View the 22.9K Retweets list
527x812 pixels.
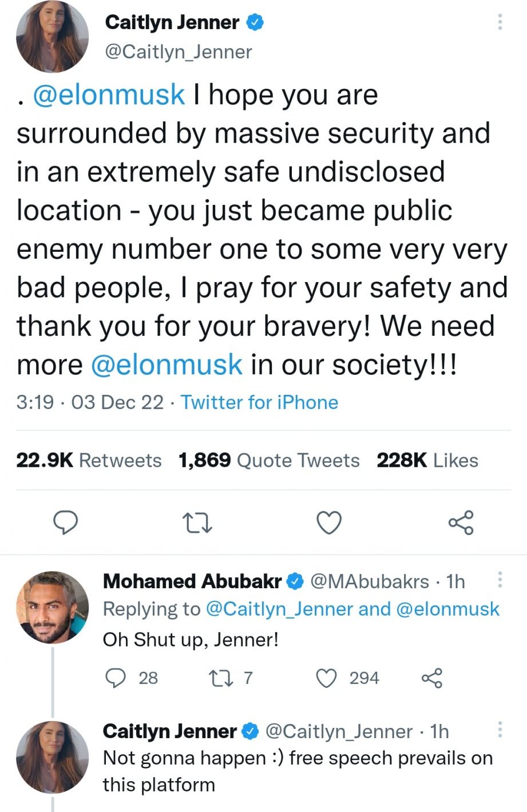89,460
